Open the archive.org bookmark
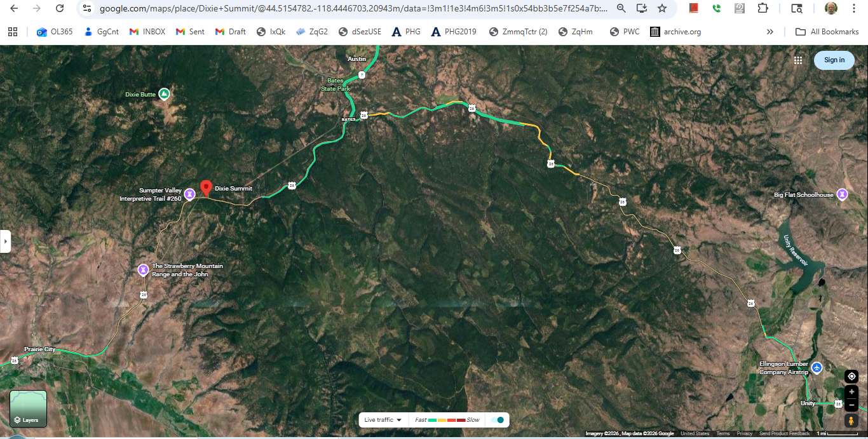Image resolution: width=868 pixels, height=439 pixels. coord(675,32)
